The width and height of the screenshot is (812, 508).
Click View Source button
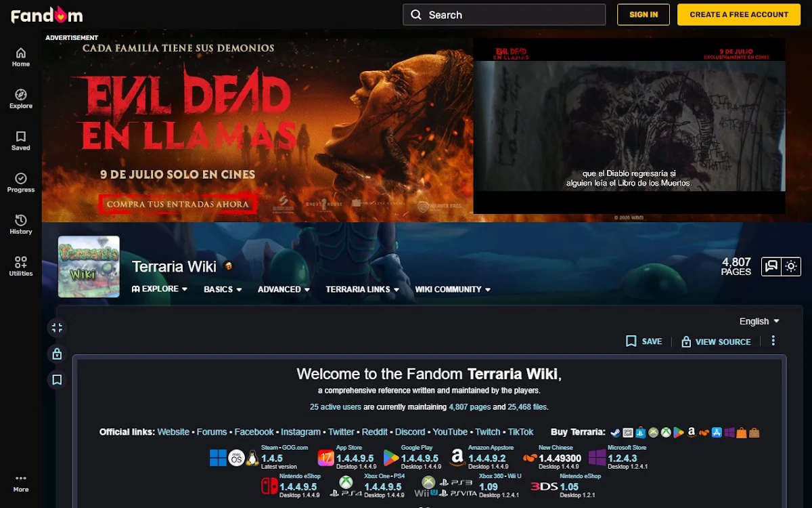(x=716, y=341)
